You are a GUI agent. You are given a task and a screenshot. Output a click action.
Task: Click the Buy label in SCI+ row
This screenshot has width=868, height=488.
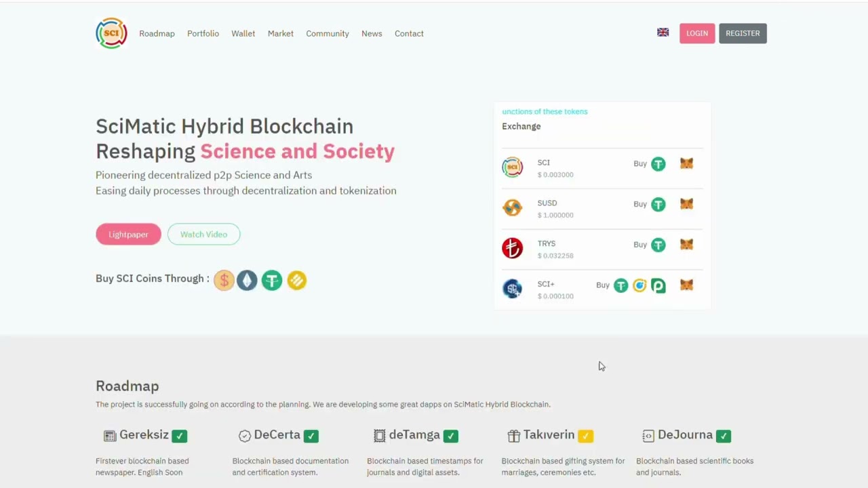point(603,285)
